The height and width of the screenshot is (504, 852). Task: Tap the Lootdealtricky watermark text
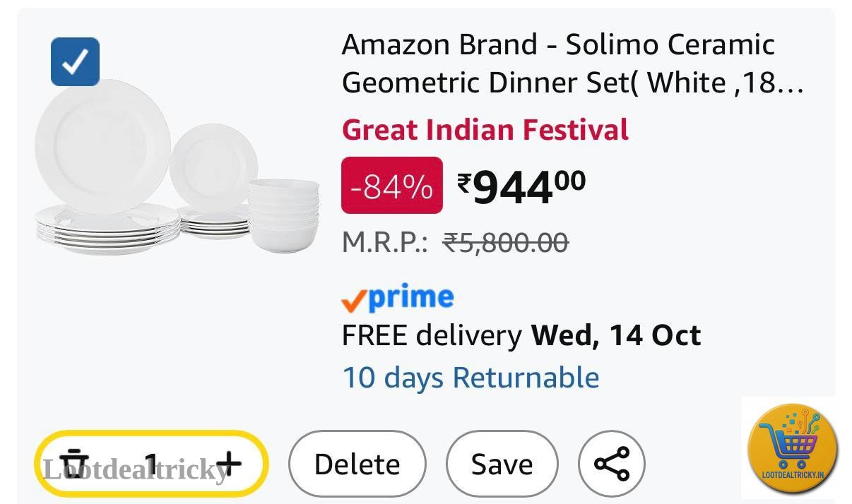coord(136,469)
